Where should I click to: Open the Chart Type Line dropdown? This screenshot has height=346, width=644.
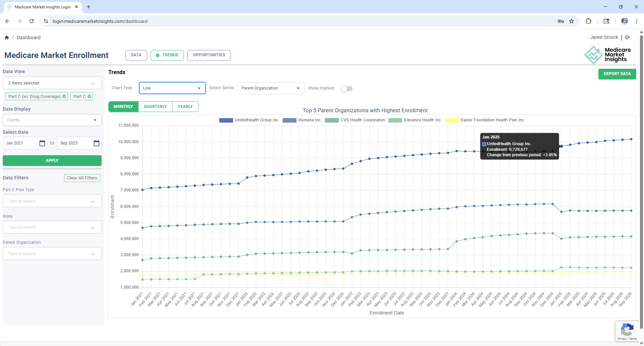pyautogui.click(x=172, y=88)
